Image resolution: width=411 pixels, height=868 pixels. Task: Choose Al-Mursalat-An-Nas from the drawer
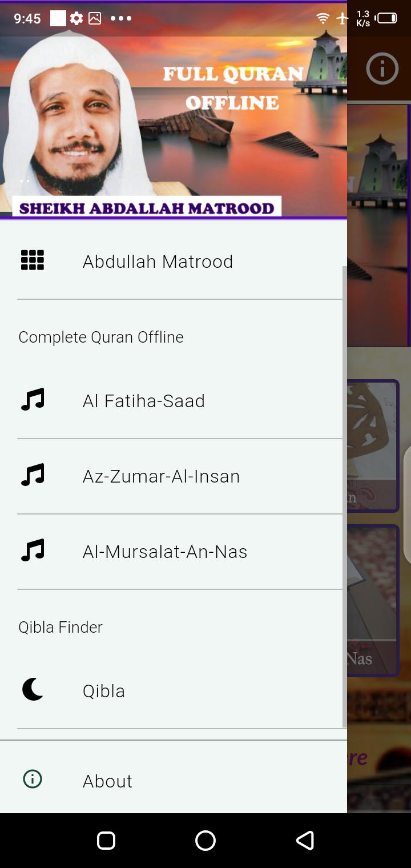165,552
